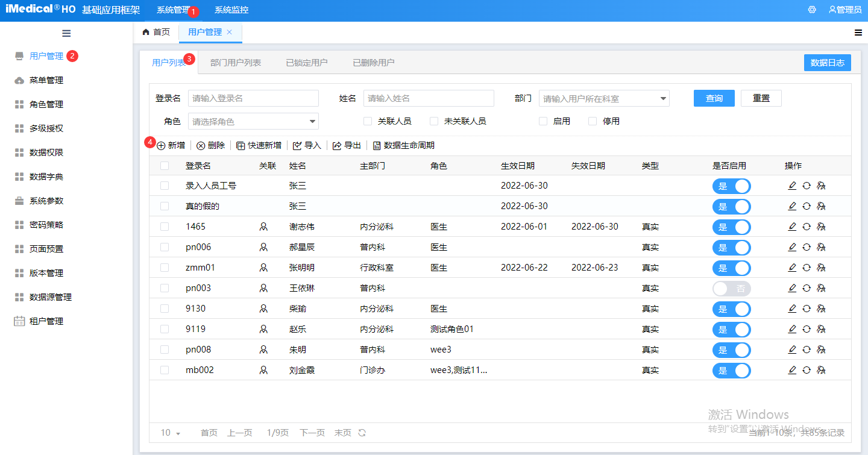Open 数据生命周期 from the toolbar
868x455 pixels.
pos(404,145)
